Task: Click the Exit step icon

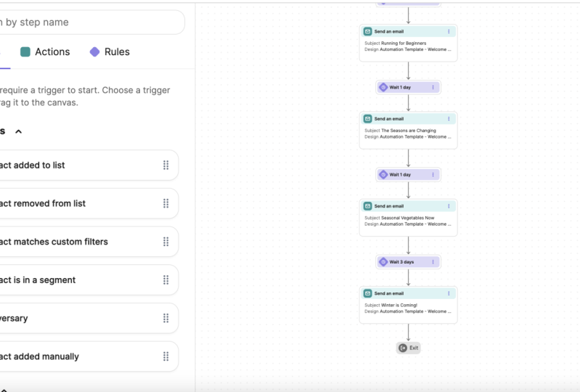Action: click(x=403, y=348)
